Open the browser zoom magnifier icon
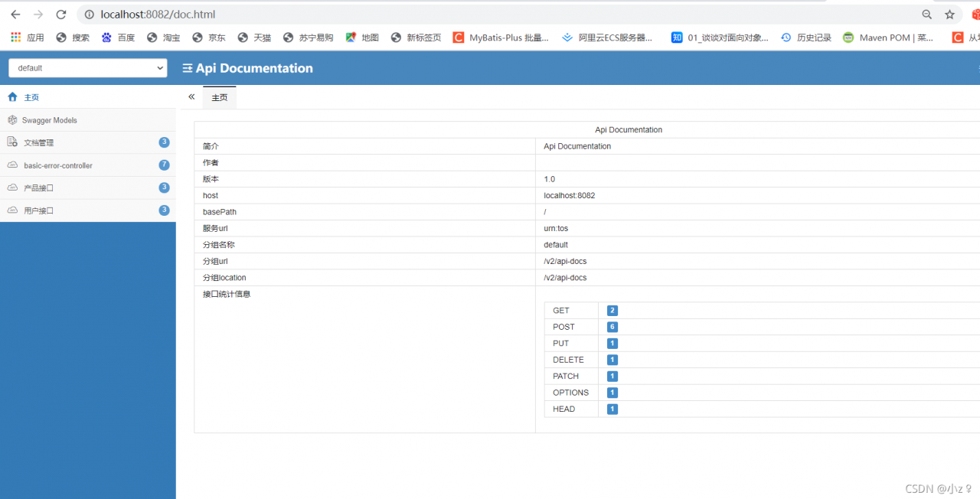The width and height of the screenshot is (980, 499). (x=927, y=15)
